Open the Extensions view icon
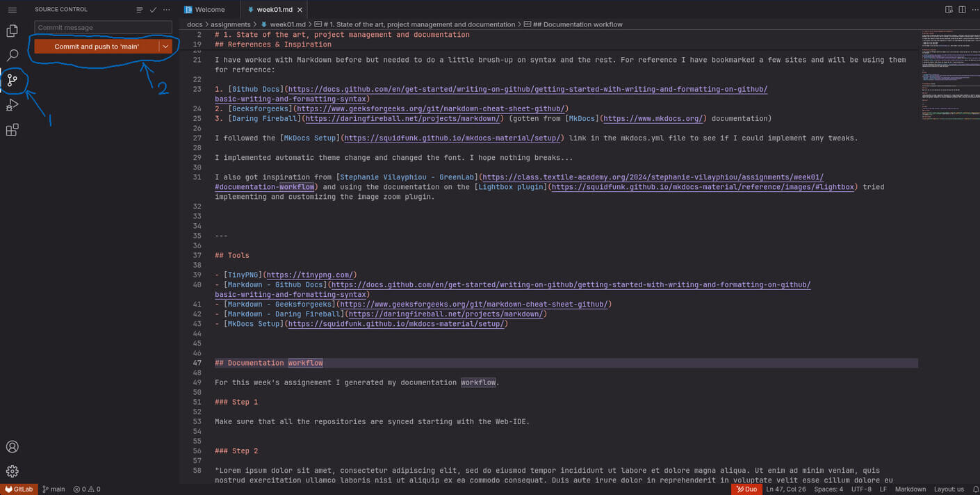The width and height of the screenshot is (980, 495). (12, 130)
